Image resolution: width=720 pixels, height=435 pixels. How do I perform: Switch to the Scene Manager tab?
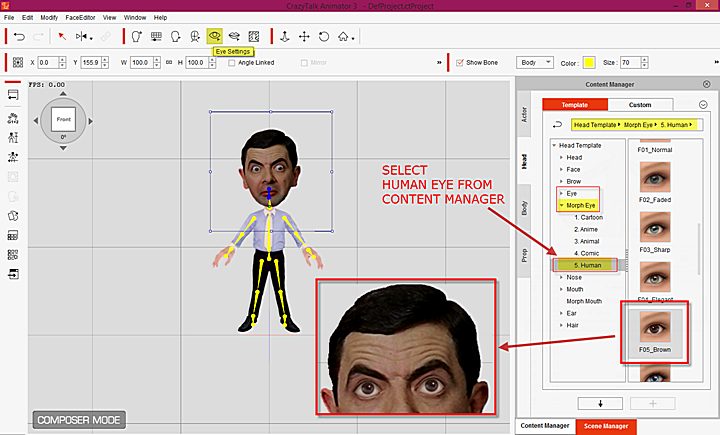pos(606,426)
